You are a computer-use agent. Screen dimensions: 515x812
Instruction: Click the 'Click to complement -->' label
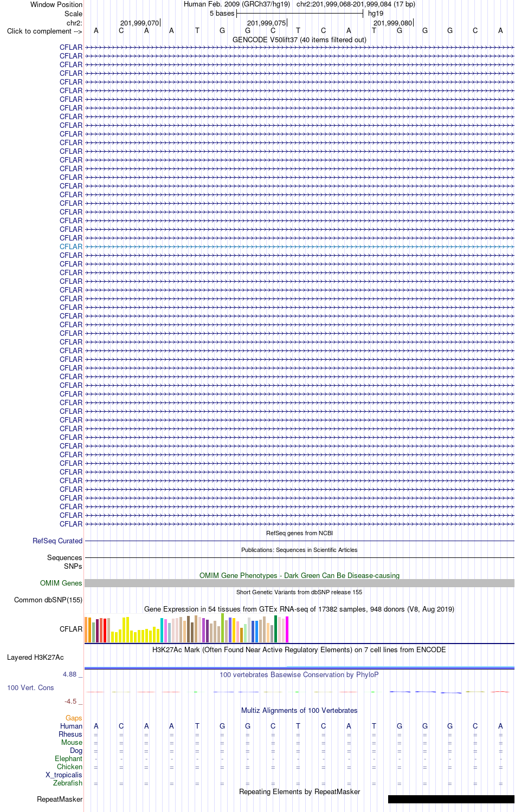pos(44,31)
